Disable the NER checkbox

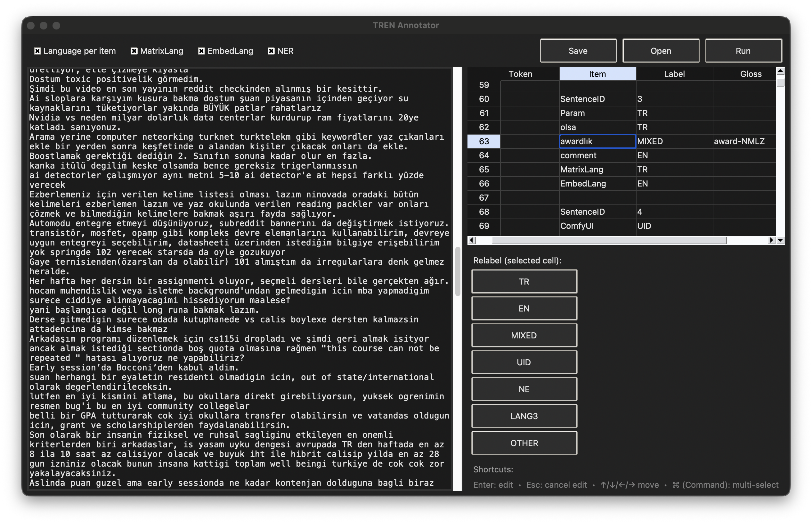(271, 51)
